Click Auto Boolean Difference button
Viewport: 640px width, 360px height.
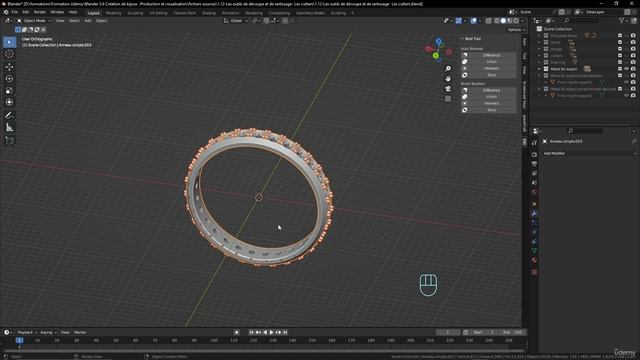[x=488, y=55]
